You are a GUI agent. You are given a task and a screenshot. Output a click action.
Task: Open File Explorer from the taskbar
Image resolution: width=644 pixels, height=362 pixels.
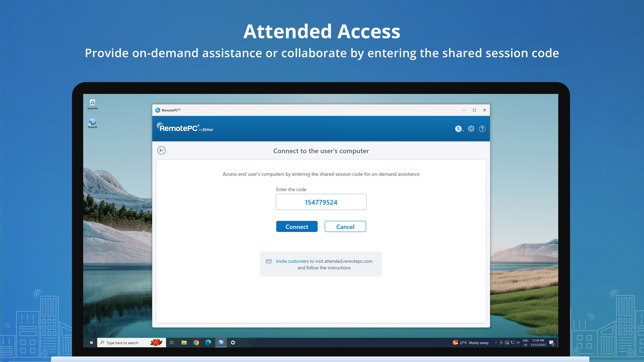click(184, 343)
